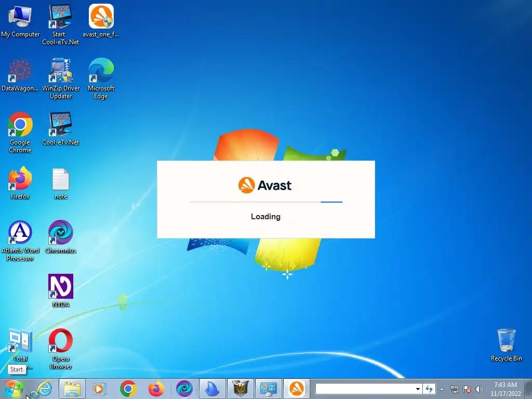This screenshot has width=532, height=399.
Task: Open the Action Center flag icon
Action: 467,389
